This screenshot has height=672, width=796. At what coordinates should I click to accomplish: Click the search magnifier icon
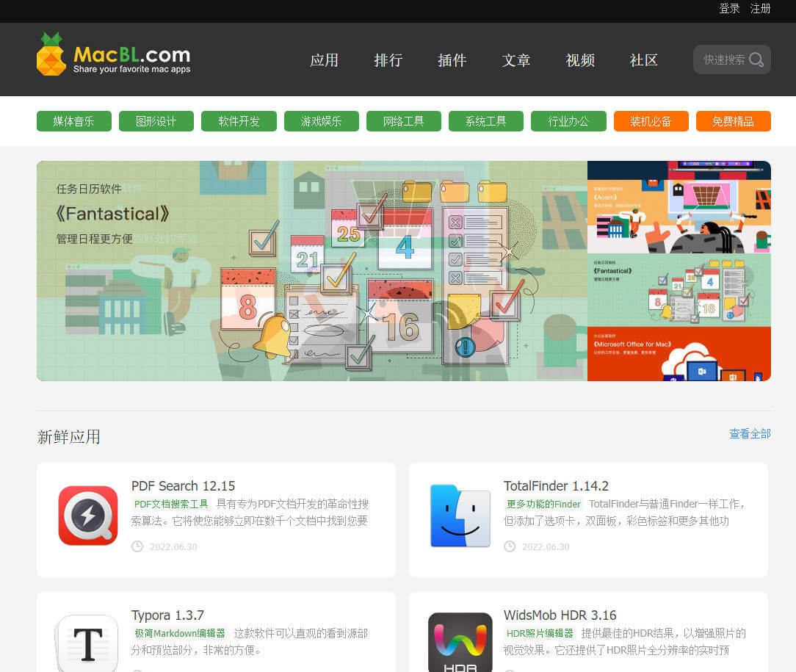(756, 60)
